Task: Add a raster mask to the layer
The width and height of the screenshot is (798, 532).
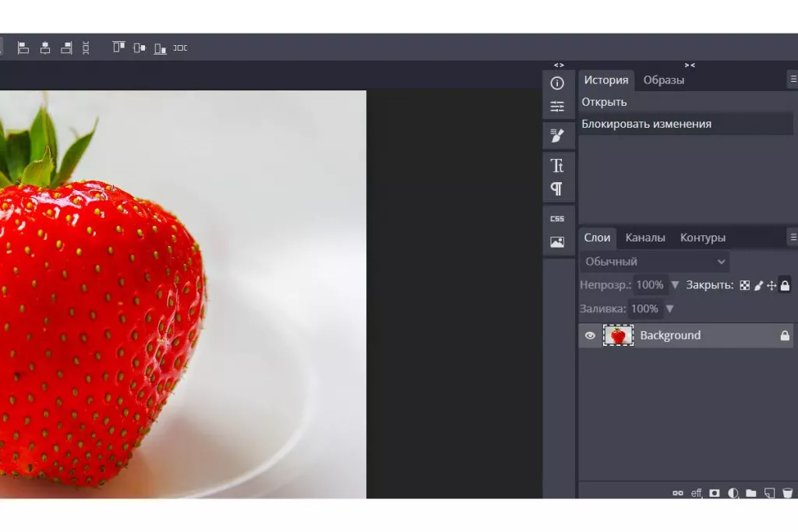Action: pos(715,493)
